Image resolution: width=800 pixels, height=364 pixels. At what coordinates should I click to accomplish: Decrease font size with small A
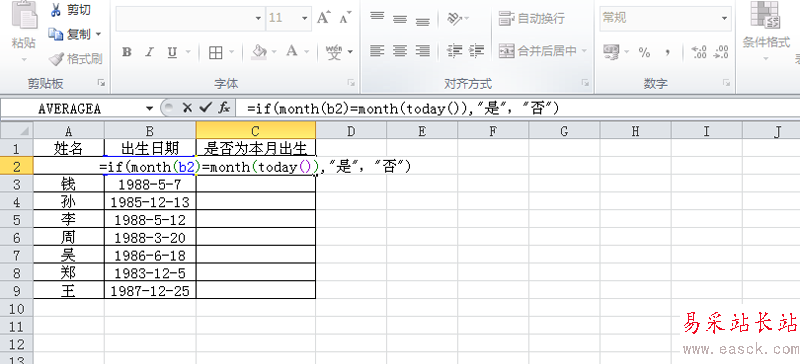point(345,18)
